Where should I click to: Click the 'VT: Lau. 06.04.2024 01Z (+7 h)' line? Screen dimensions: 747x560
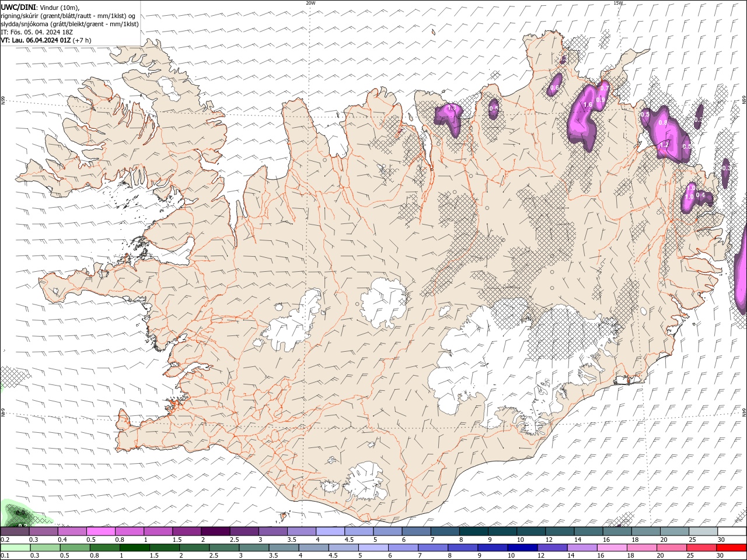tap(46, 40)
